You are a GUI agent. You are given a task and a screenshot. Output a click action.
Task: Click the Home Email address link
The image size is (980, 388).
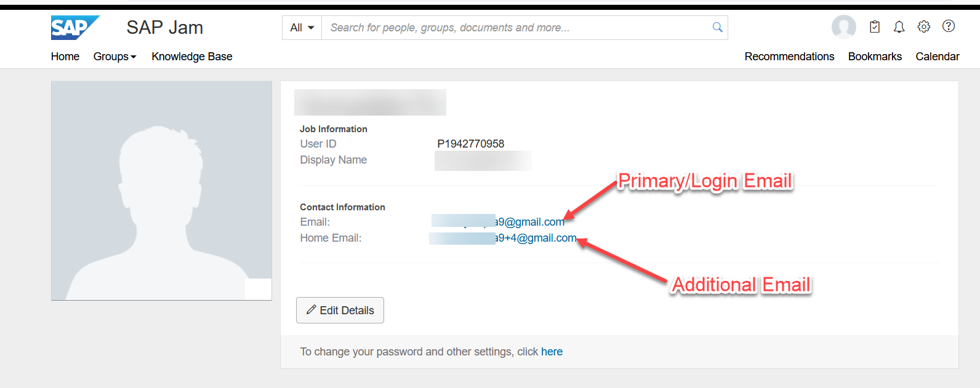click(x=503, y=238)
